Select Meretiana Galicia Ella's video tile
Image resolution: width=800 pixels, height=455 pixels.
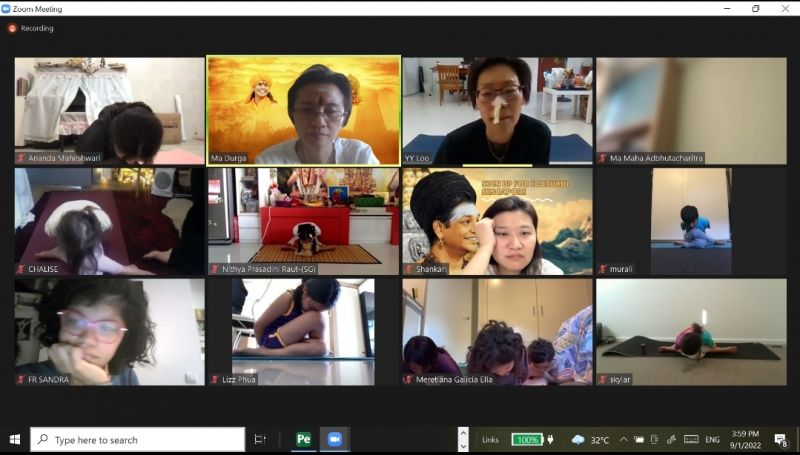497,332
